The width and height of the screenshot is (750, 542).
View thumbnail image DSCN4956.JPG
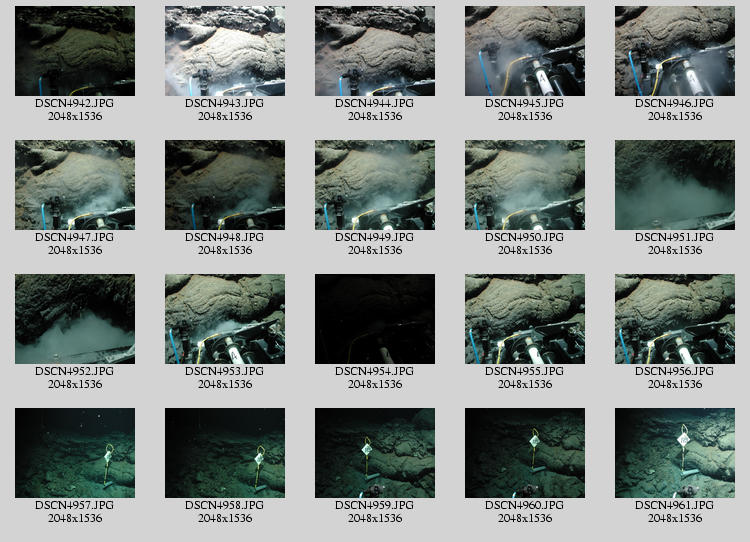(675, 319)
